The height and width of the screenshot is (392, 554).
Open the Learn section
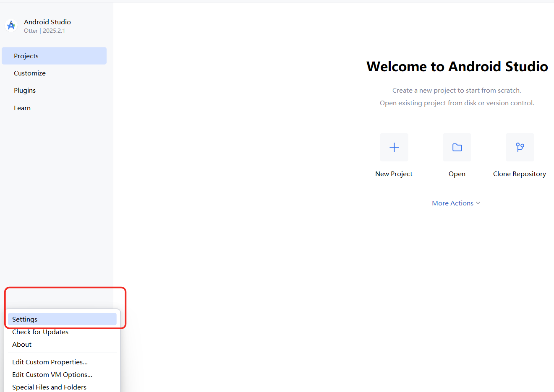pyautogui.click(x=22, y=108)
